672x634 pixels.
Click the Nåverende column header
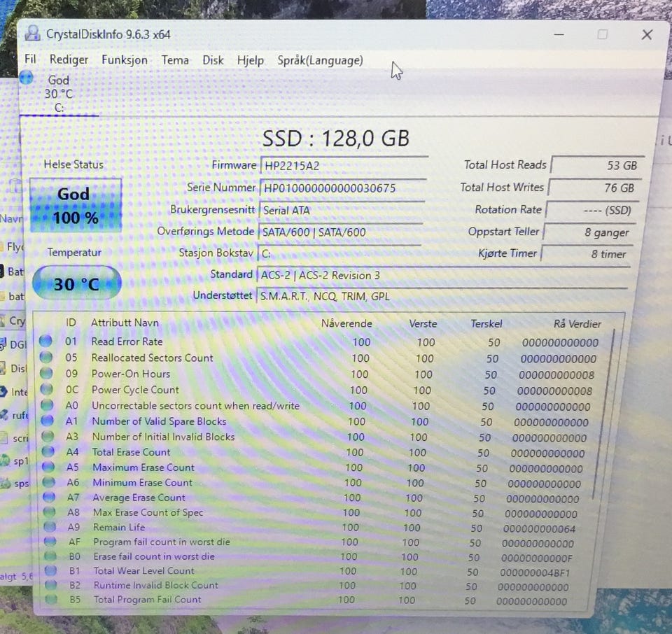[346, 323]
